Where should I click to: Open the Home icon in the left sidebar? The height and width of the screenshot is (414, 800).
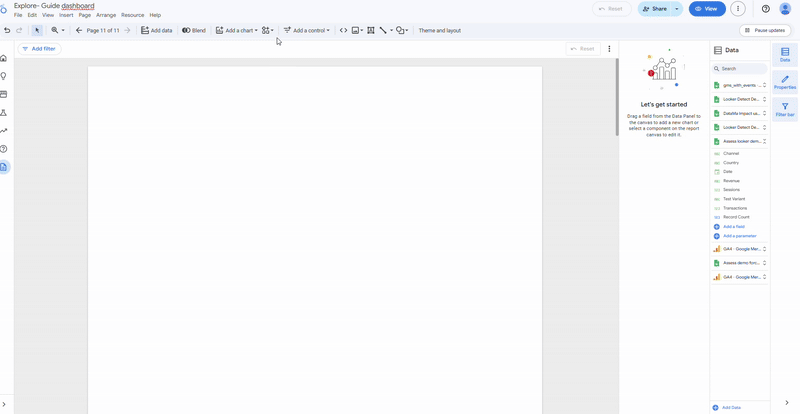[4, 58]
